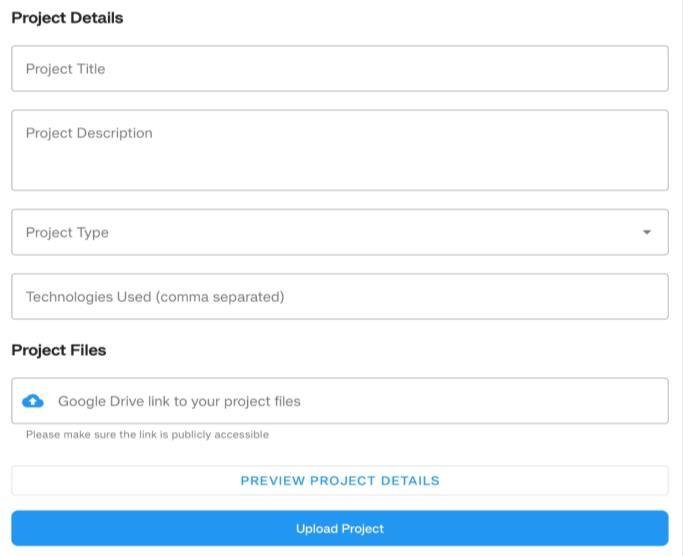The height and width of the screenshot is (556, 683).
Task: Open the Project Type combo box
Action: (x=340, y=232)
